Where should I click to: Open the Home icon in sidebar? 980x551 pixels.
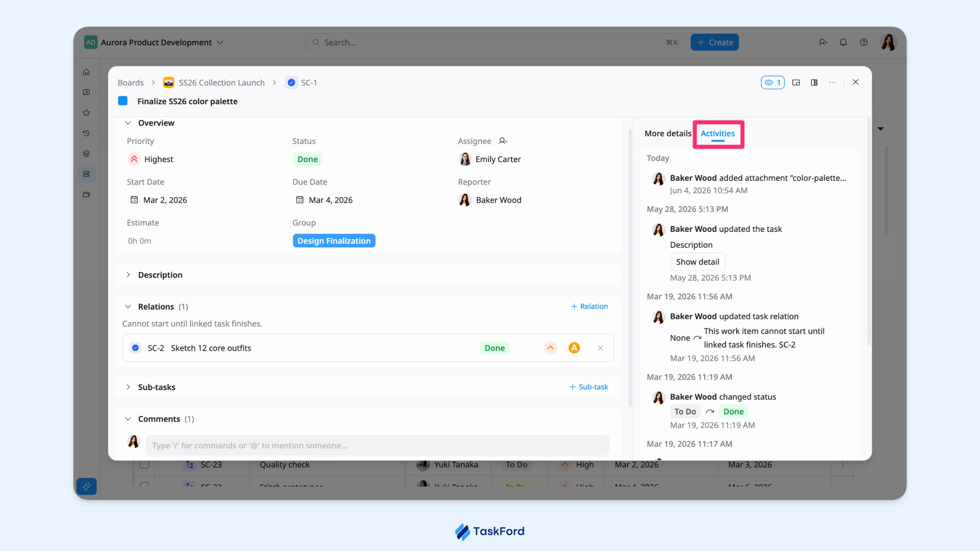pyautogui.click(x=86, y=72)
